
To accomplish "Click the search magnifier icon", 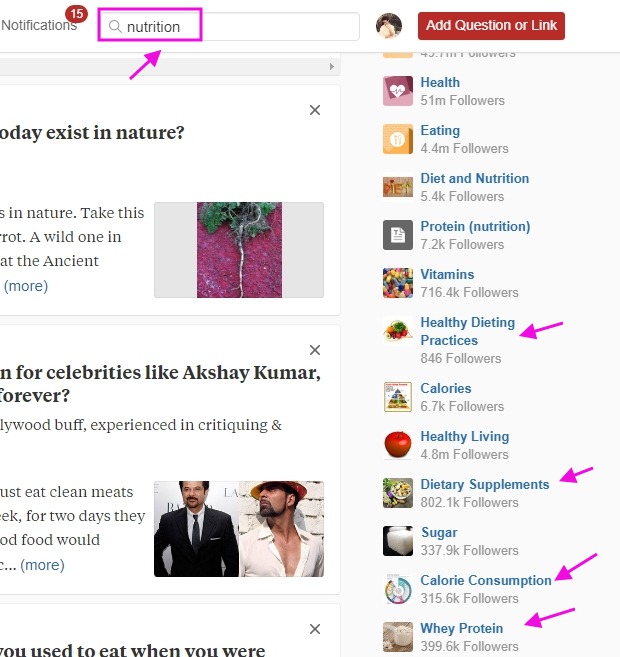I will click(115, 26).
